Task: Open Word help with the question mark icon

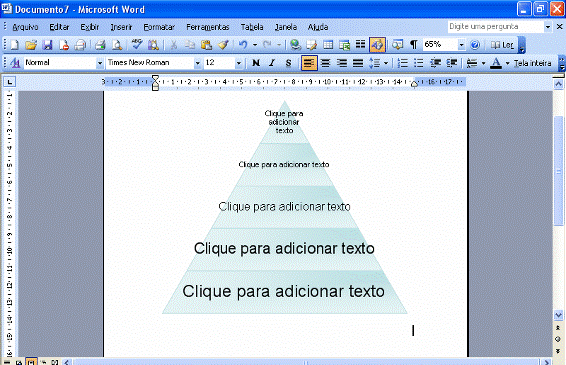Action: pos(475,45)
